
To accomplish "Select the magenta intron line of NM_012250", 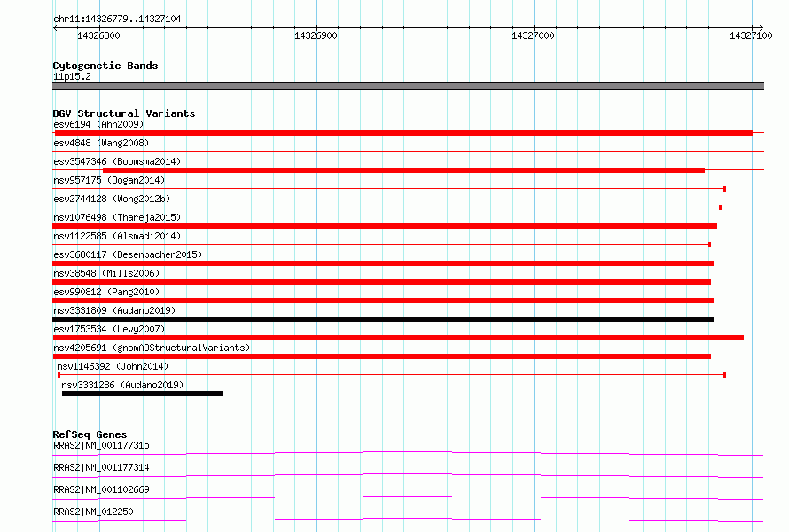I will (408, 520).
